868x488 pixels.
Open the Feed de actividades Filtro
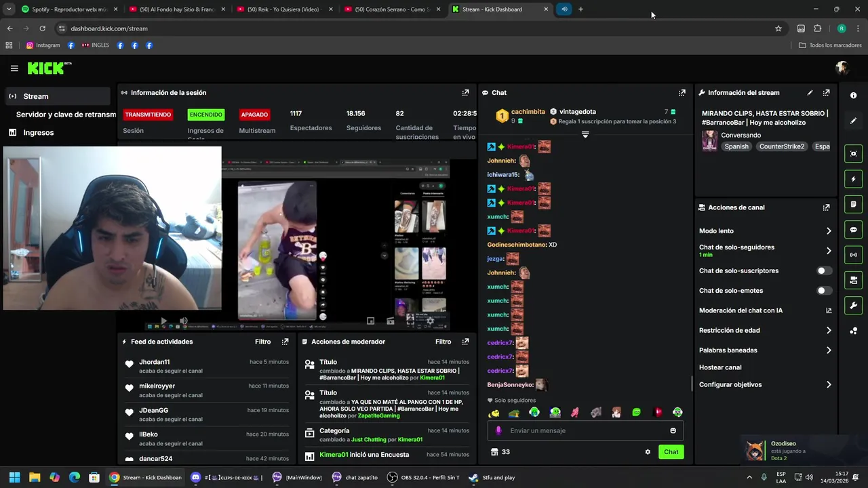click(x=262, y=342)
